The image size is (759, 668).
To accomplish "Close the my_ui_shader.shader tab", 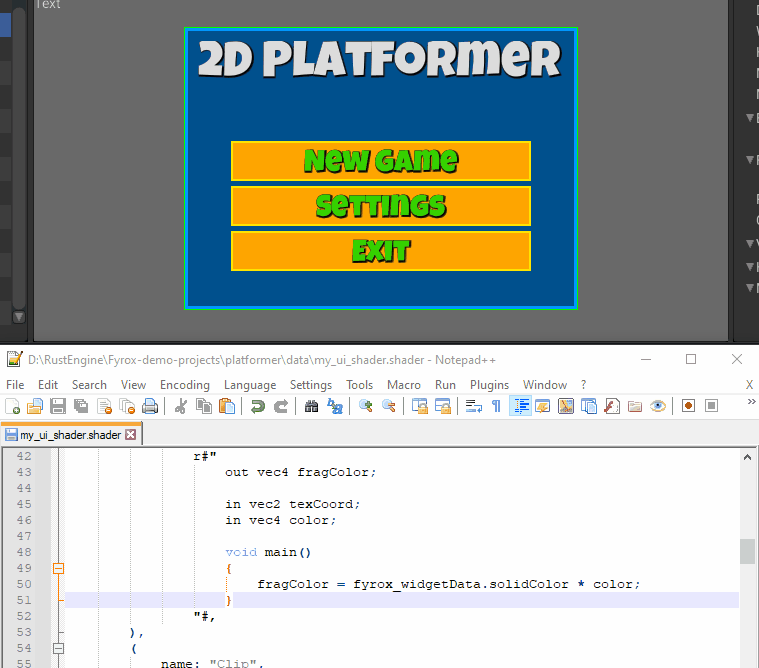I will coord(130,435).
